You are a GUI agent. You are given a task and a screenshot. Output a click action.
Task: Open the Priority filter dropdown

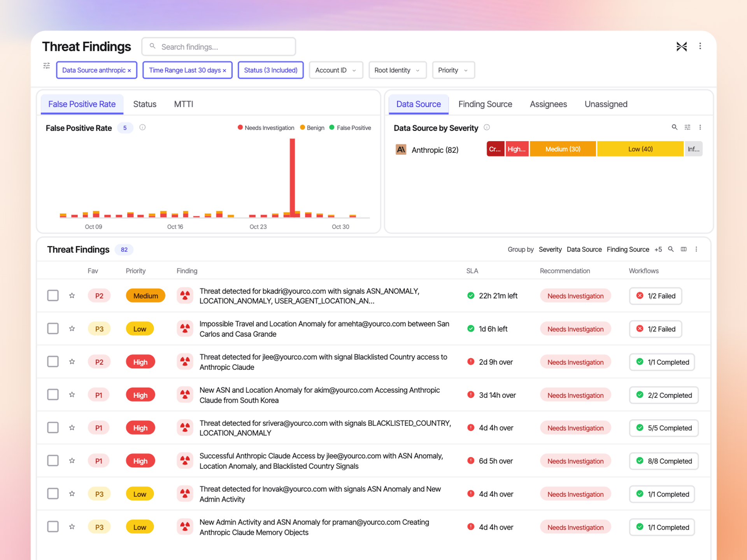click(x=453, y=70)
